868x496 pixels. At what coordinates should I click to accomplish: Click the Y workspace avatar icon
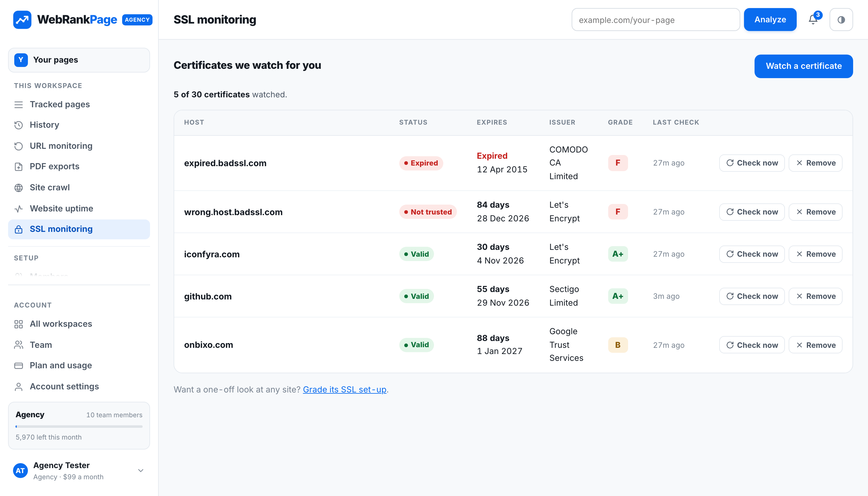pyautogui.click(x=21, y=60)
